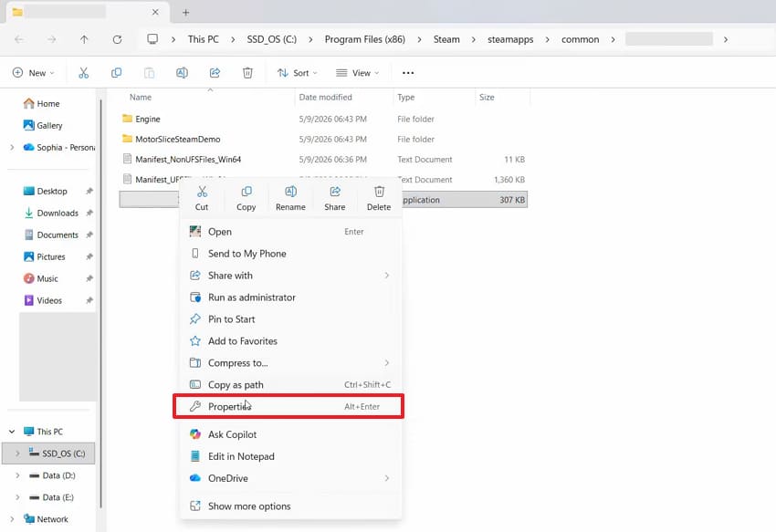Click the Rename icon in the context menu

(290, 192)
